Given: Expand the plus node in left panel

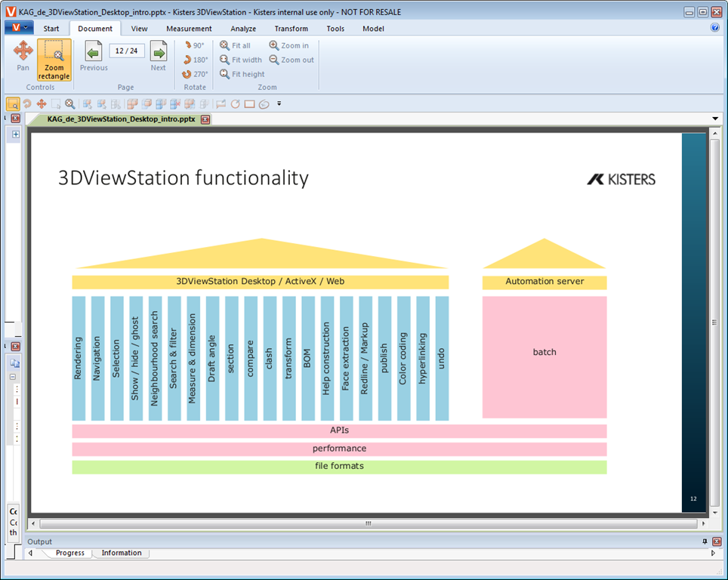Looking at the screenshot, I should click(15, 134).
